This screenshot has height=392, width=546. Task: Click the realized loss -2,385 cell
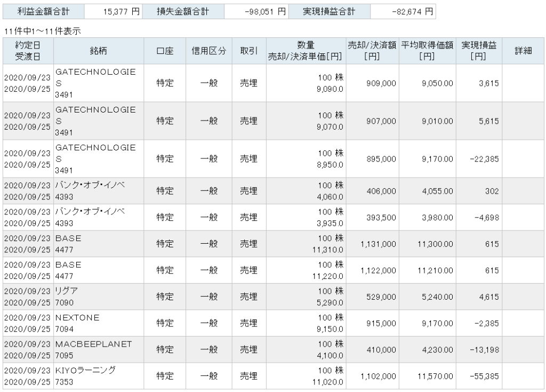click(x=479, y=323)
